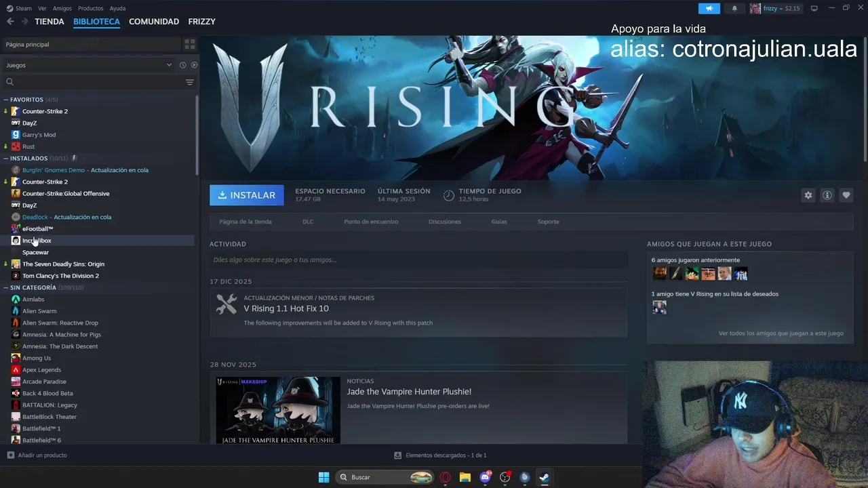This screenshot has height=488, width=868.
Task: Select Incredibox in the library list
Action: click(98, 241)
